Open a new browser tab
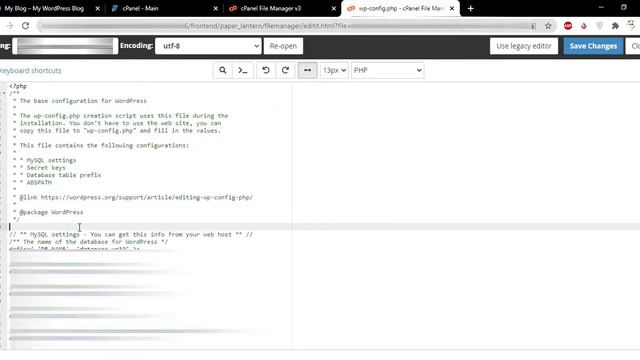This screenshot has height=360, width=640. click(471, 8)
